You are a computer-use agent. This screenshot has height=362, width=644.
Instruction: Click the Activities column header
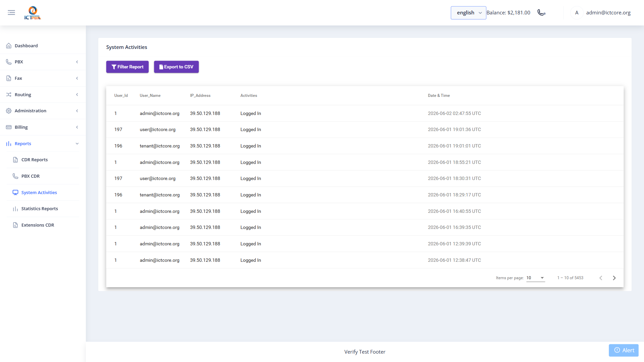249,96
